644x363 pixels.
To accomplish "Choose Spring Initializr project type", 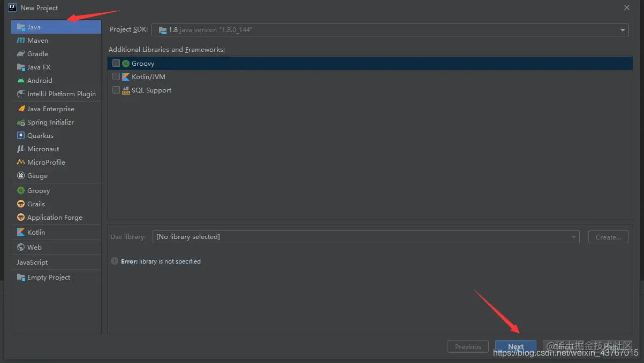I will click(56, 122).
